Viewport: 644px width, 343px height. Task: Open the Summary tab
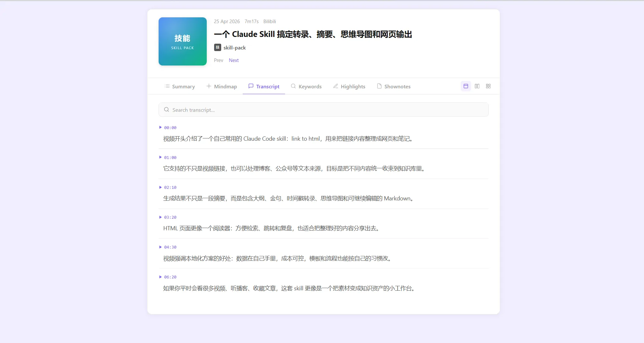point(179,86)
